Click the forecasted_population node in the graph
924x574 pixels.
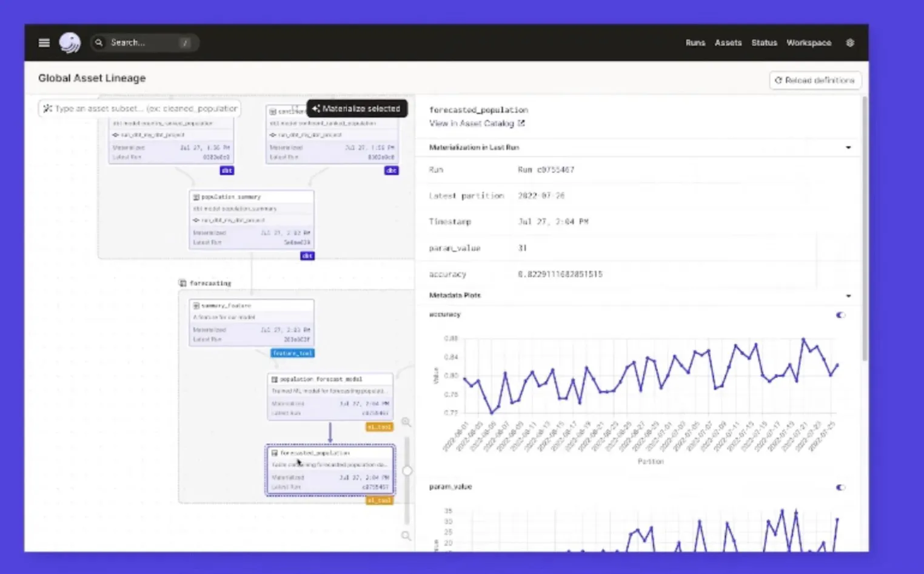[x=330, y=470]
